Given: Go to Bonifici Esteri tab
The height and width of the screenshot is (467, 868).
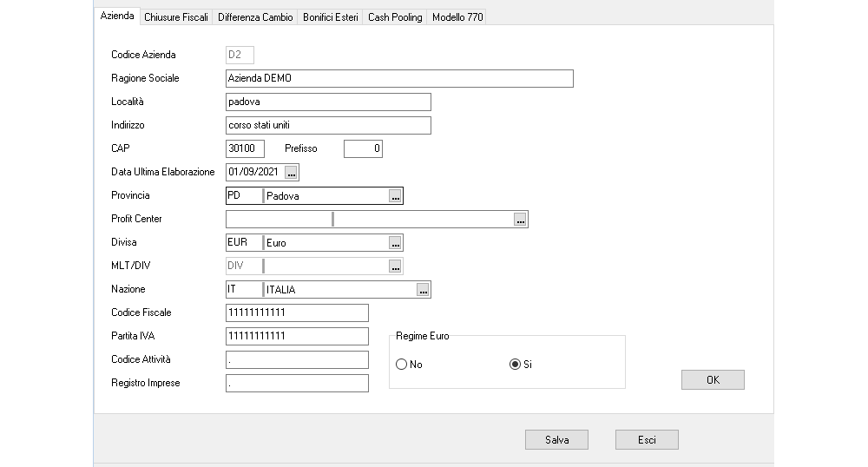Looking at the screenshot, I should tap(330, 17).
